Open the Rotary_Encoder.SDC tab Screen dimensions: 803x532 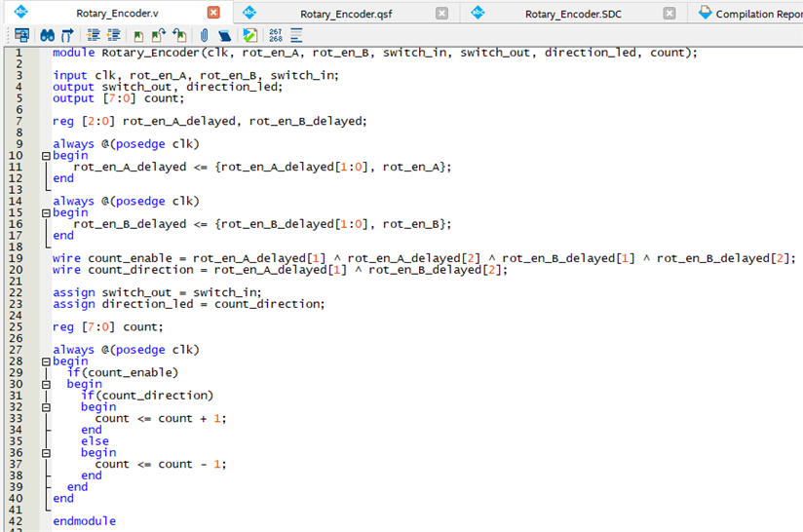pyautogui.click(x=573, y=14)
